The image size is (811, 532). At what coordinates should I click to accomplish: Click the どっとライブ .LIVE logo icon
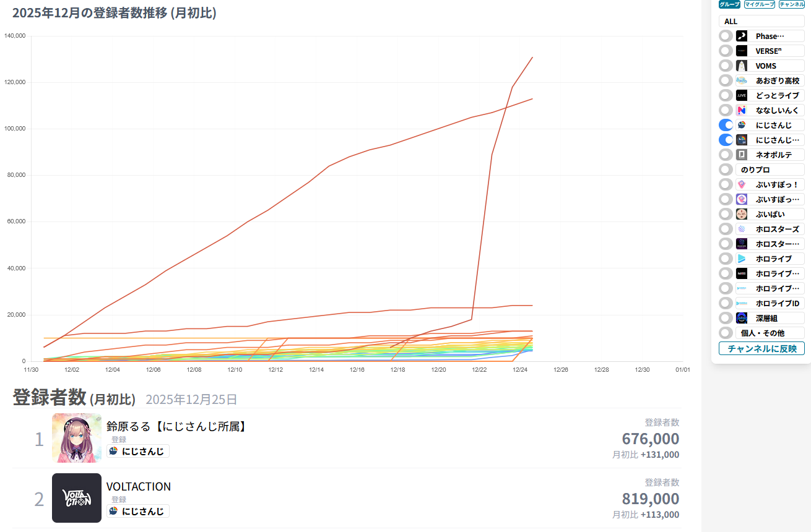pyautogui.click(x=742, y=95)
